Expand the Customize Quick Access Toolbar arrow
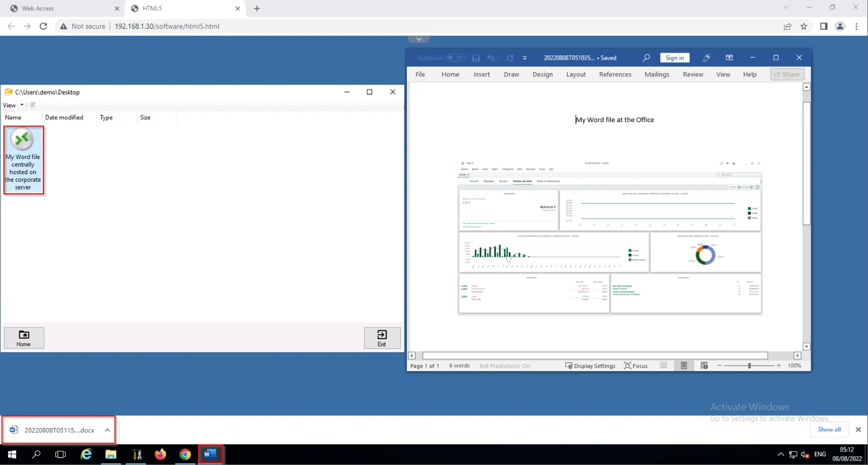 coord(524,58)
